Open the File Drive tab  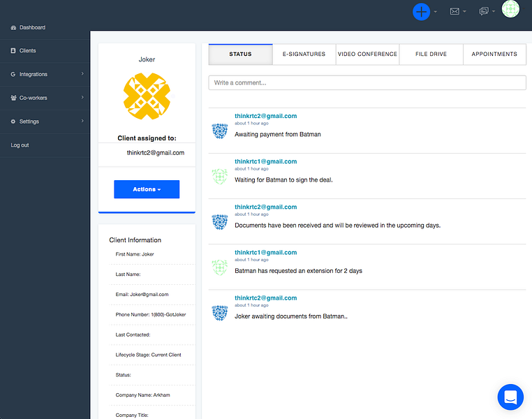[x=431, y=54]
